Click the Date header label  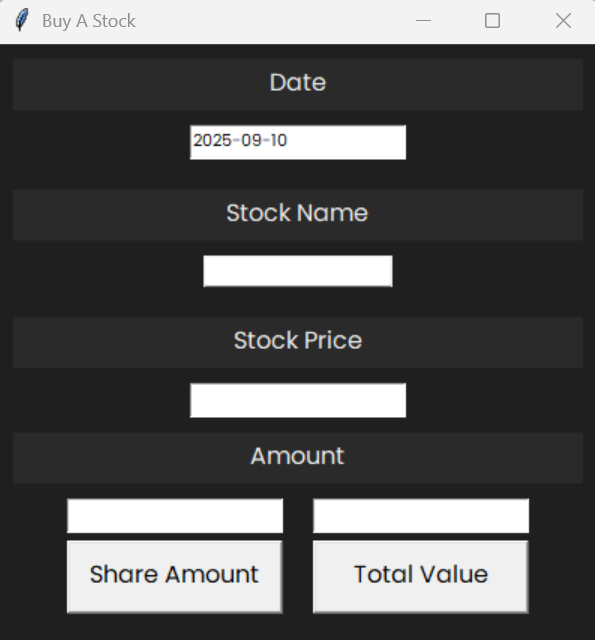[298, 84]
